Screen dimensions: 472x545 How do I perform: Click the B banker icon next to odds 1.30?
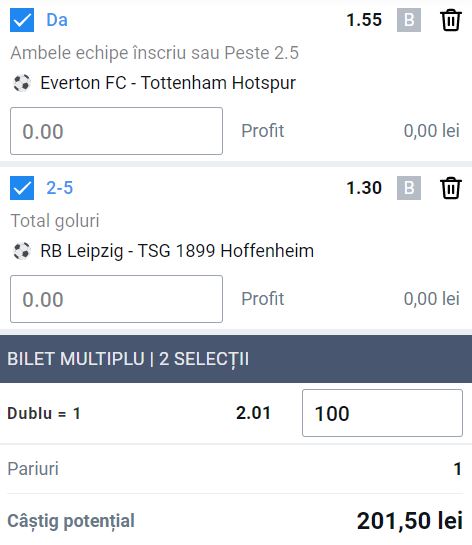pos(409,188)
